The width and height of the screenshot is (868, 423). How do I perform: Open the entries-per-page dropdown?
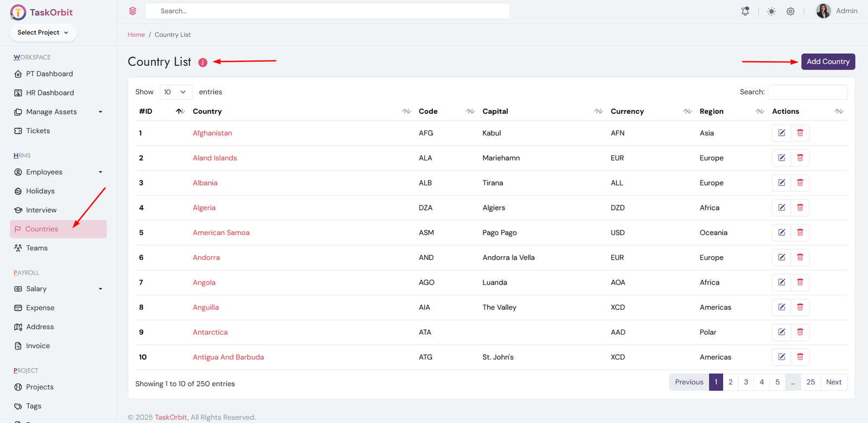click(175, 92)
